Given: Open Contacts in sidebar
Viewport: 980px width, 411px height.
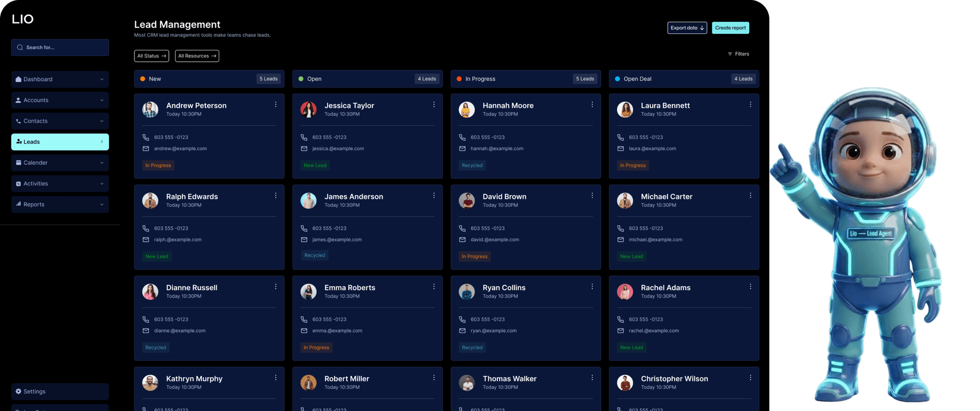Looking at the screenshot, I should [60, 121].
